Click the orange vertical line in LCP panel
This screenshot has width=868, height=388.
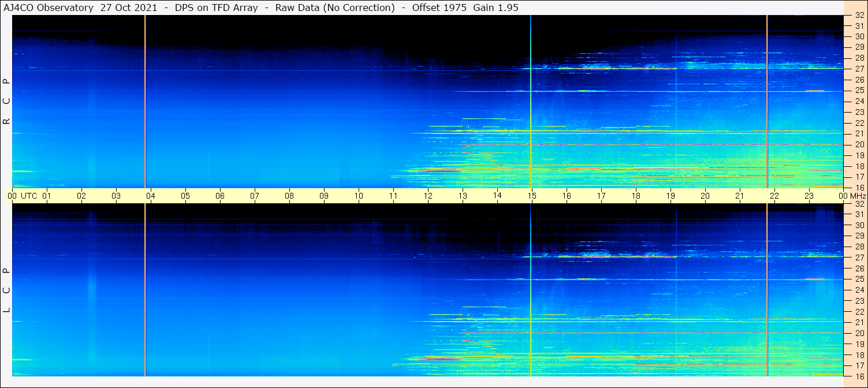pyautogui.click(x=145, y=289)
